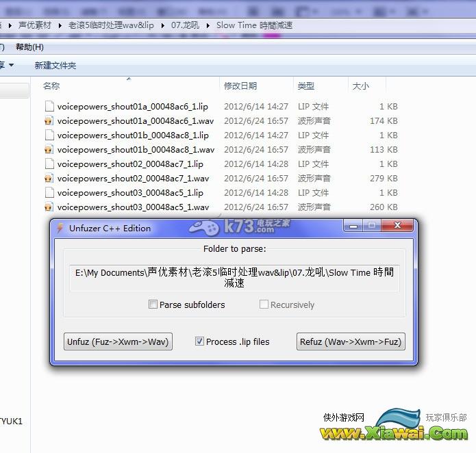Screen dimensions: 476x453
Task: Click the 113 KB size cell
Action: [384, 150]
